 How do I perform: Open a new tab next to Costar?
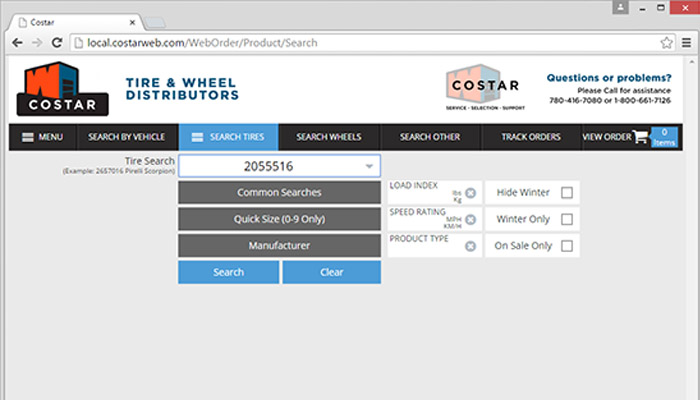155,22
